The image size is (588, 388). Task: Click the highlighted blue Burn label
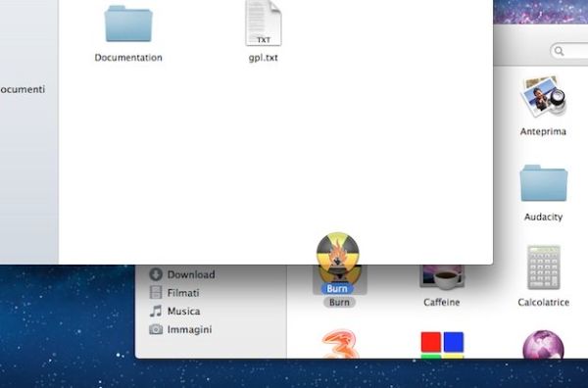[x=337, y=289]
